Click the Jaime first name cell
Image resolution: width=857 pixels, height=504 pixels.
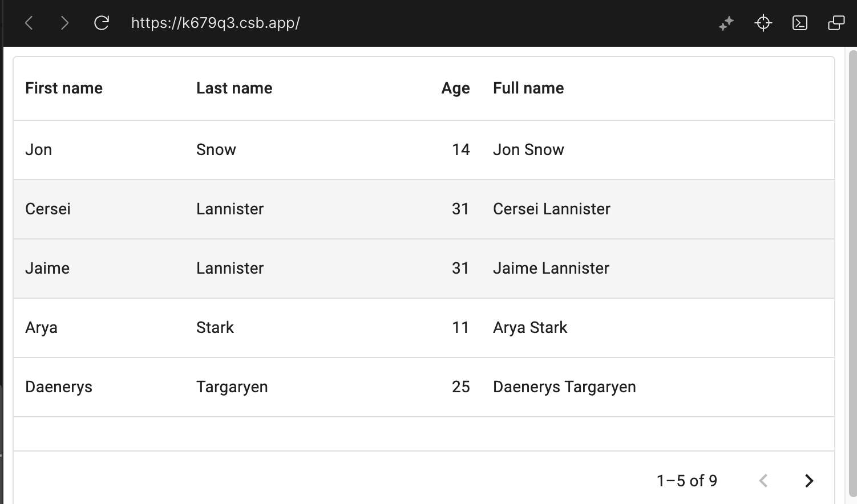47,269
